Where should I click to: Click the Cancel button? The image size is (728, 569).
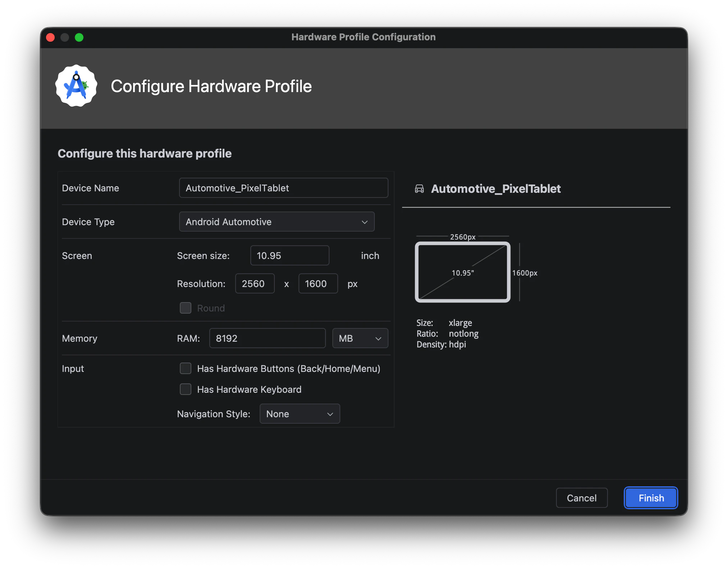pyautogui.click(x=582, y=498)
